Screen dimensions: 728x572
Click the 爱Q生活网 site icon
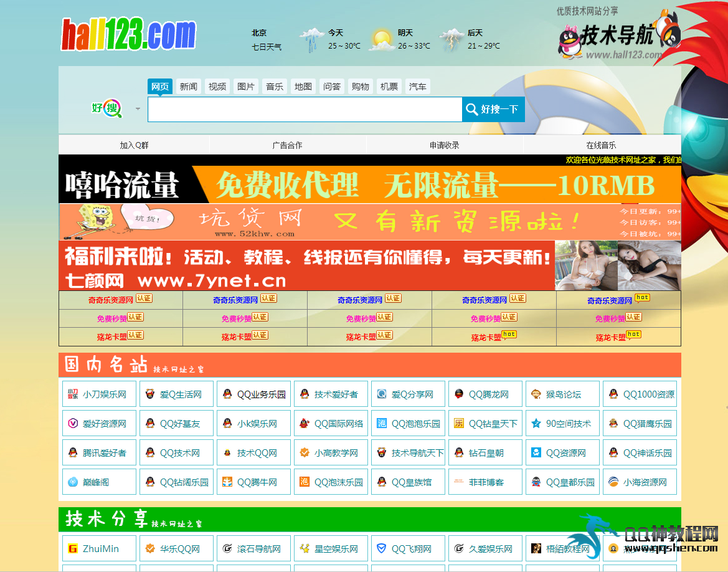pos(150,394)
